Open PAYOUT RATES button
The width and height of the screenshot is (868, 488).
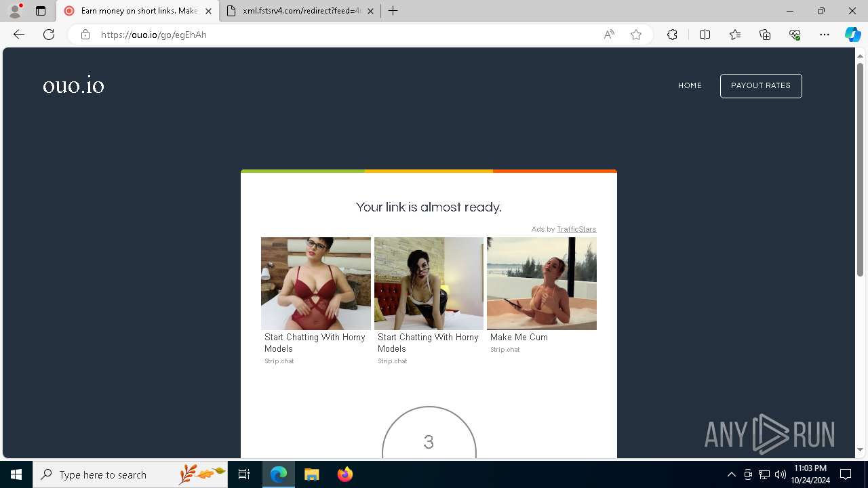coord(761,86)
